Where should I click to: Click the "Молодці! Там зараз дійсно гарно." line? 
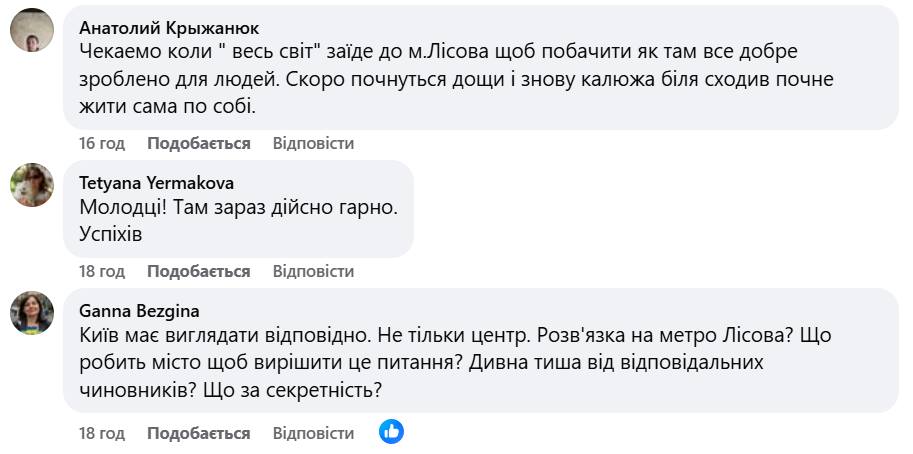237,208
